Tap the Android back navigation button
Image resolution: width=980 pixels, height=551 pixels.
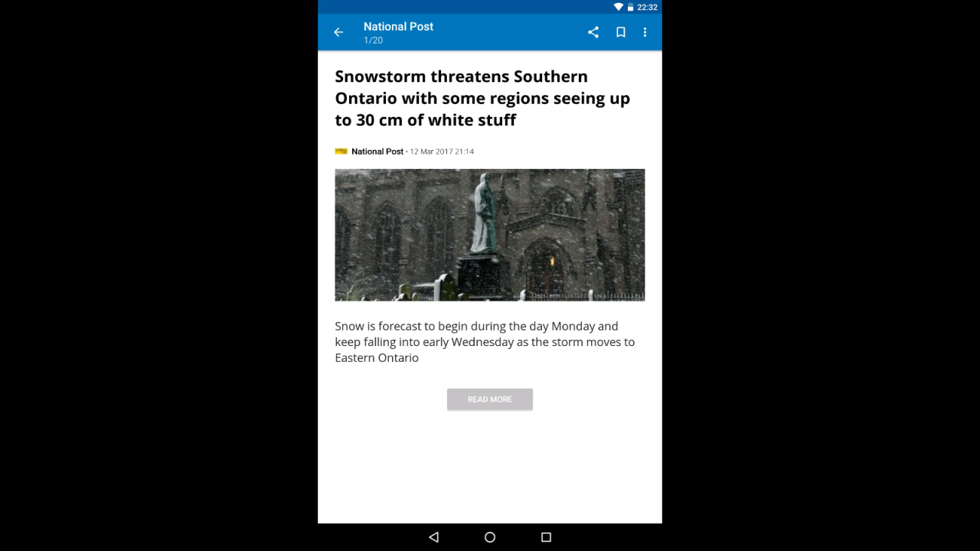click(x=433, y=537)
